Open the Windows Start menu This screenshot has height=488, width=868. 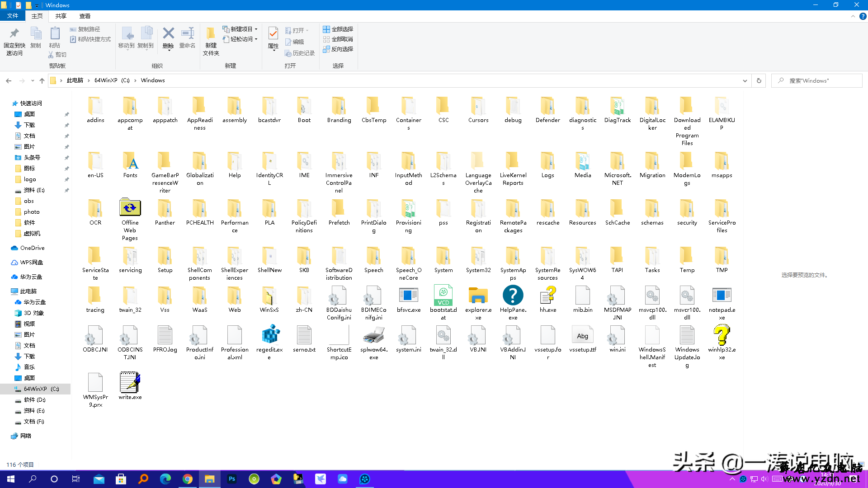(x=11, y=479)
